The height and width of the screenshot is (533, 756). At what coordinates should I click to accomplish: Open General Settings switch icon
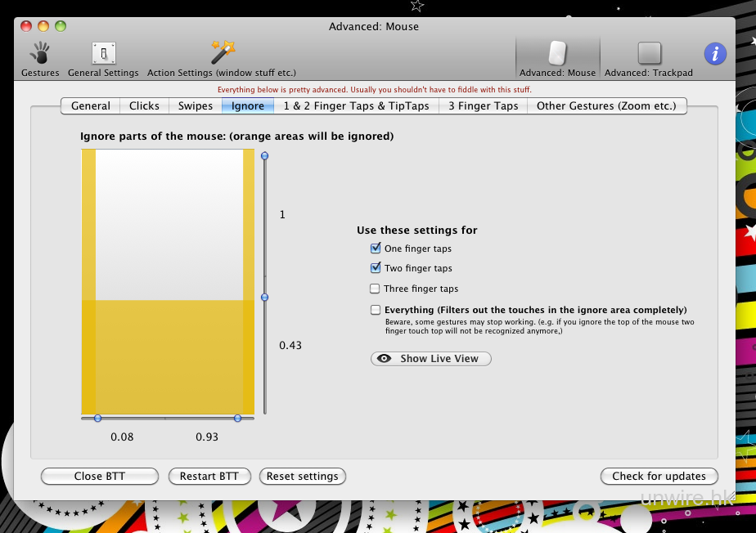(103, 54)
